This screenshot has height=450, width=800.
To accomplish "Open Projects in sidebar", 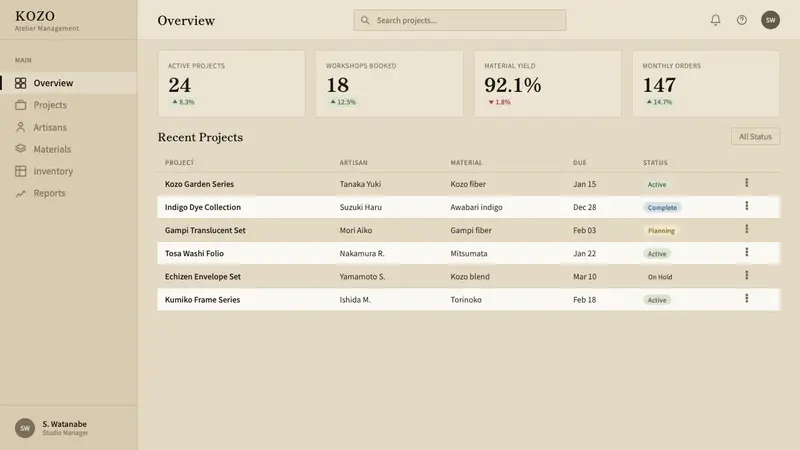I will point(68,105).
